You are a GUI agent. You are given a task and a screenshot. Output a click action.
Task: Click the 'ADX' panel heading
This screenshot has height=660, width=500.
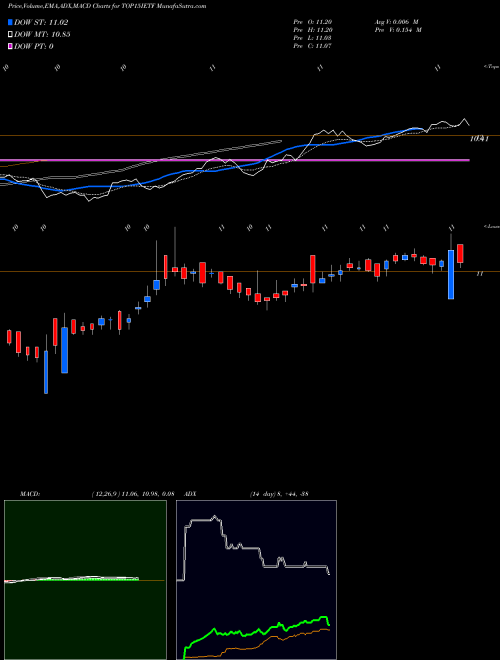[x=190, y=494]
